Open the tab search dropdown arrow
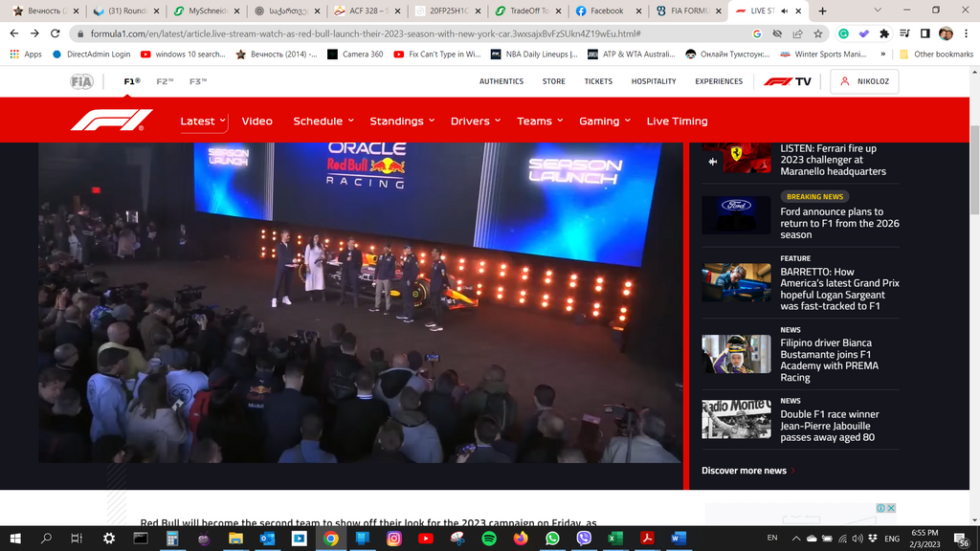 click(878, 11)
